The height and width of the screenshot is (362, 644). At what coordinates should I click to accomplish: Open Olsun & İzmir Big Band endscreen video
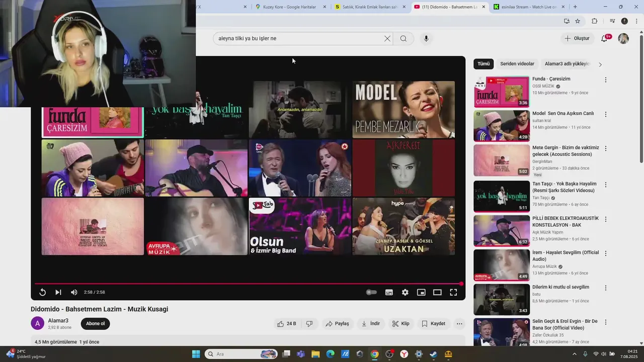tap(300, 226)
